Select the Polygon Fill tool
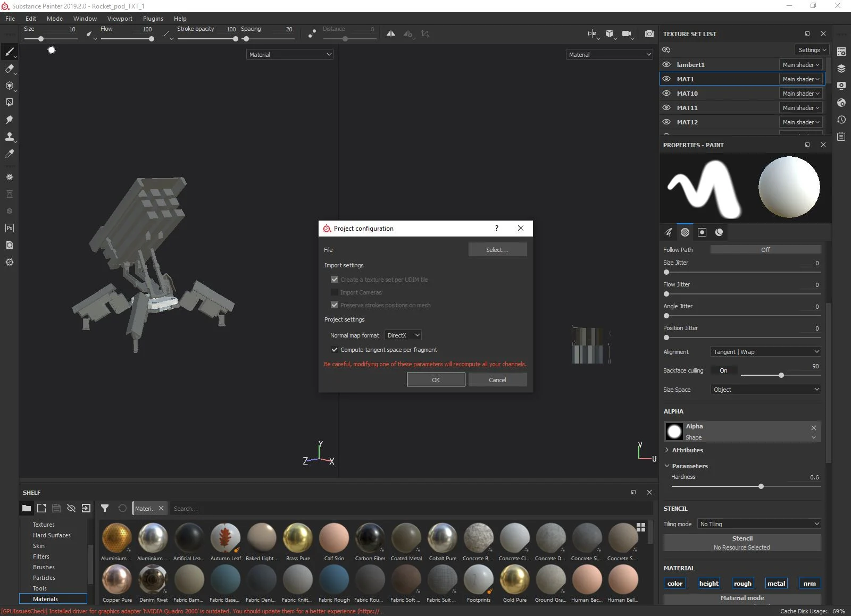This screenshot has height=616, width=851. coord(9,103)
